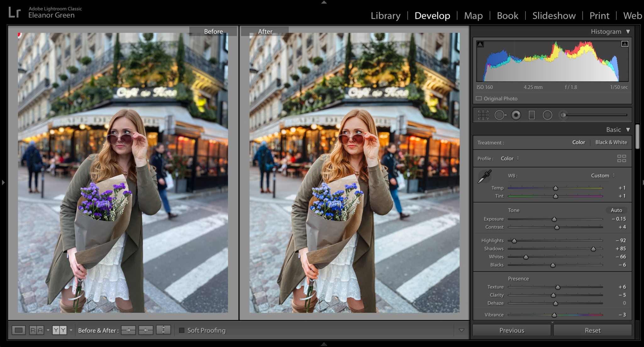Collapse the Histogram panel
This screenshot has width=644, height=347.
coord(629,31)
